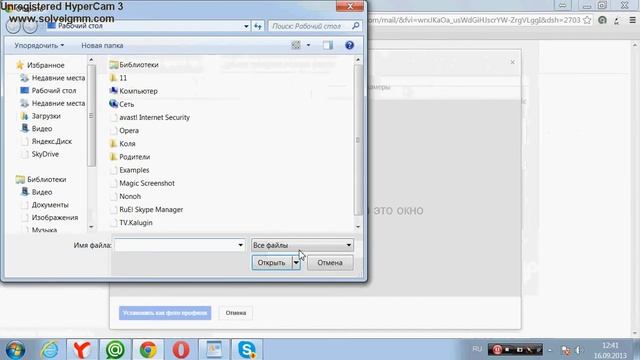640x360 pixels.
Task: Click the RU language indicator
Action: [x=477, y=349]
